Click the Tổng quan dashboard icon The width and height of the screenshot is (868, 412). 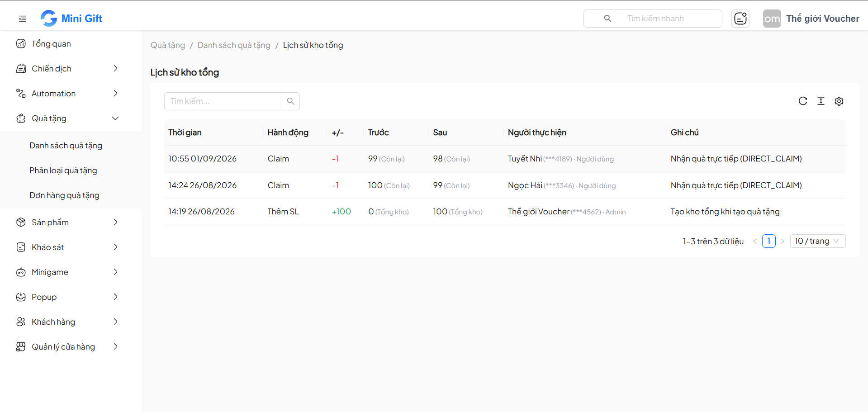point(21,43)
